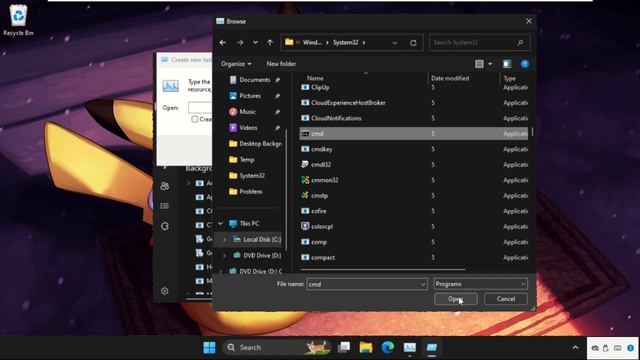640x360 pixels.
Task: Click the File name input box
Action: coord(362,284)
